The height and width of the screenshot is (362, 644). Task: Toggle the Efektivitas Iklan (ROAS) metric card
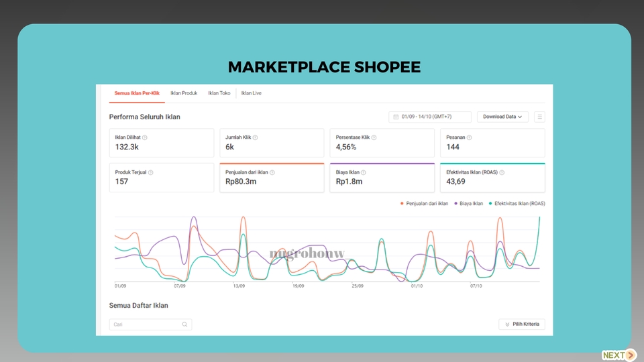coord(492,178)
